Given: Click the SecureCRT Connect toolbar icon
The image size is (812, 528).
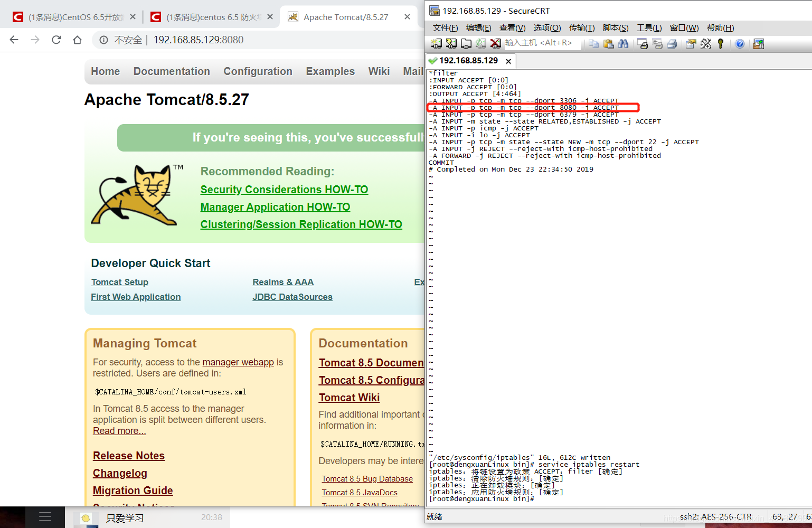Looking at the screenshot, I should tap(437, 44).
